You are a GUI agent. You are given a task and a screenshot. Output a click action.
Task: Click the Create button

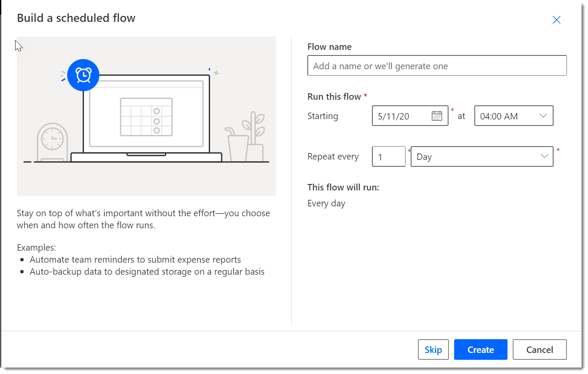480,349
